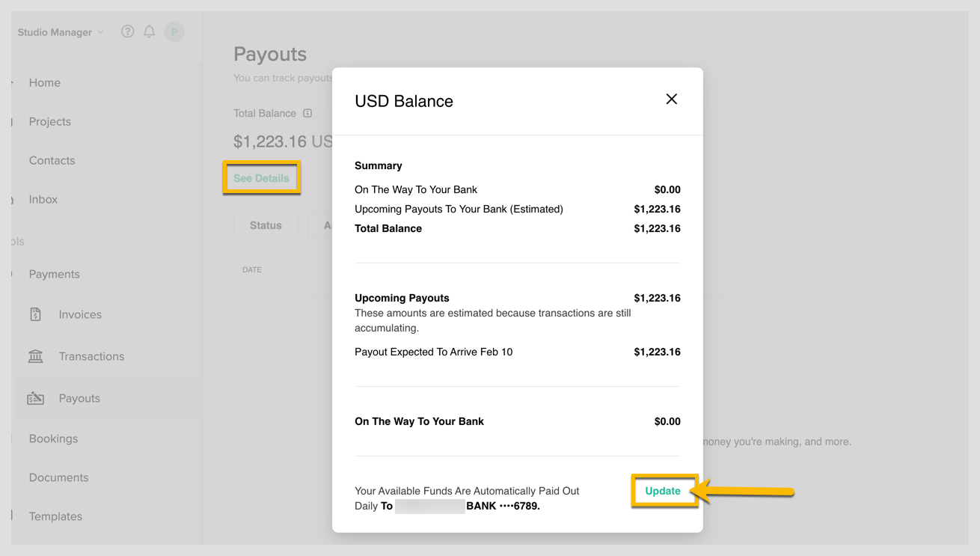The image size is (980, 556).
Task: Click the Total Balance row in dialog
Action: [518, 228]
